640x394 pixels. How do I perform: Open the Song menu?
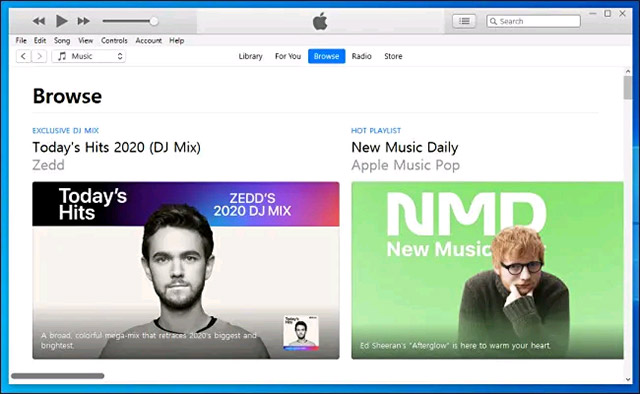62,40
